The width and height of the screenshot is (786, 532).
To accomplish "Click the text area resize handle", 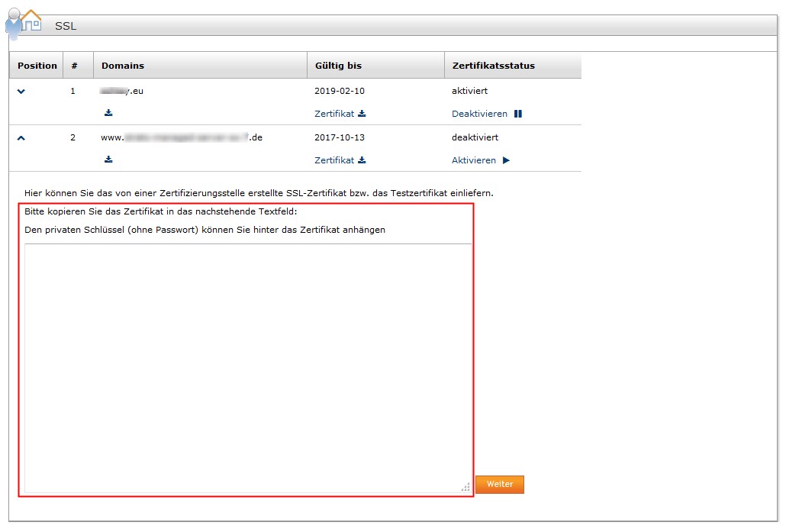I will [x=465, y=487].
